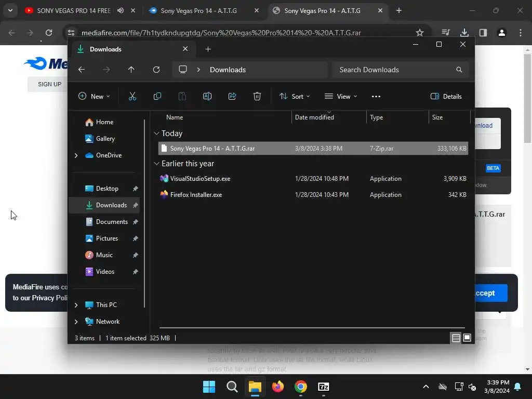532x399 pixels.
Task: Expand the breadcrumb chevron before Downloads
Action: [198, 70]
